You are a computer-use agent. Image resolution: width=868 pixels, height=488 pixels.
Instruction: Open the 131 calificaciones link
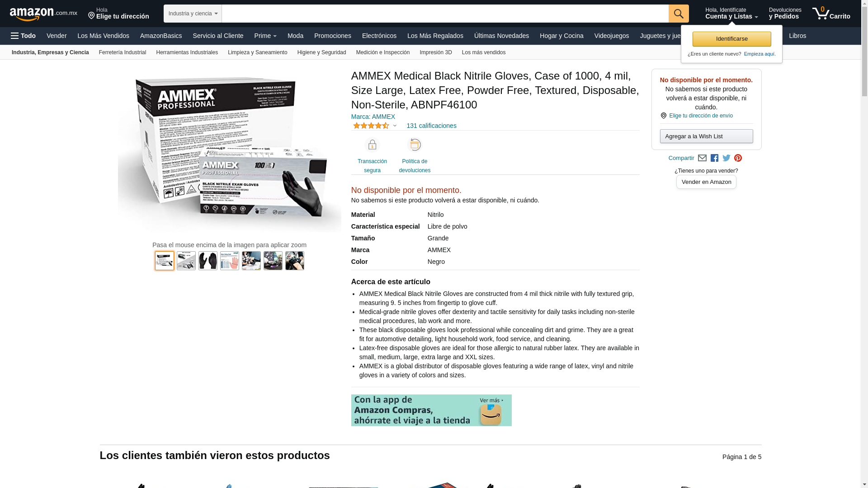tap(431, 126)
